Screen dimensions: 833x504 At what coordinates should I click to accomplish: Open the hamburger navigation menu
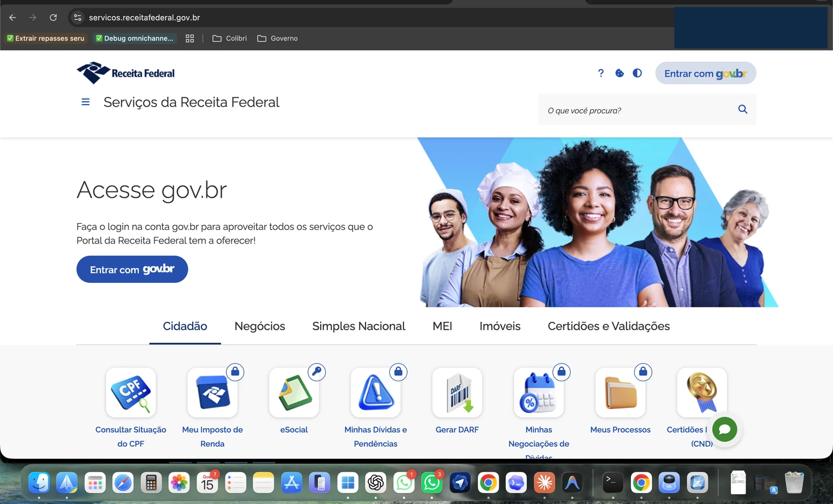85,102
